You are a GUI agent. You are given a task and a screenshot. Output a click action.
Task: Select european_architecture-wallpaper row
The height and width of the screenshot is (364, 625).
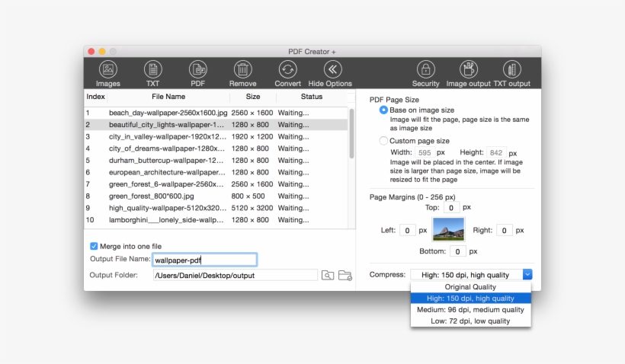(216, 172)
